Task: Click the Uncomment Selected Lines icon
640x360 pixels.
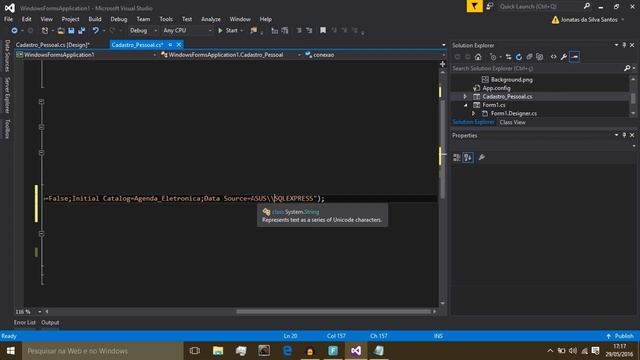Action: coord(309,31)
